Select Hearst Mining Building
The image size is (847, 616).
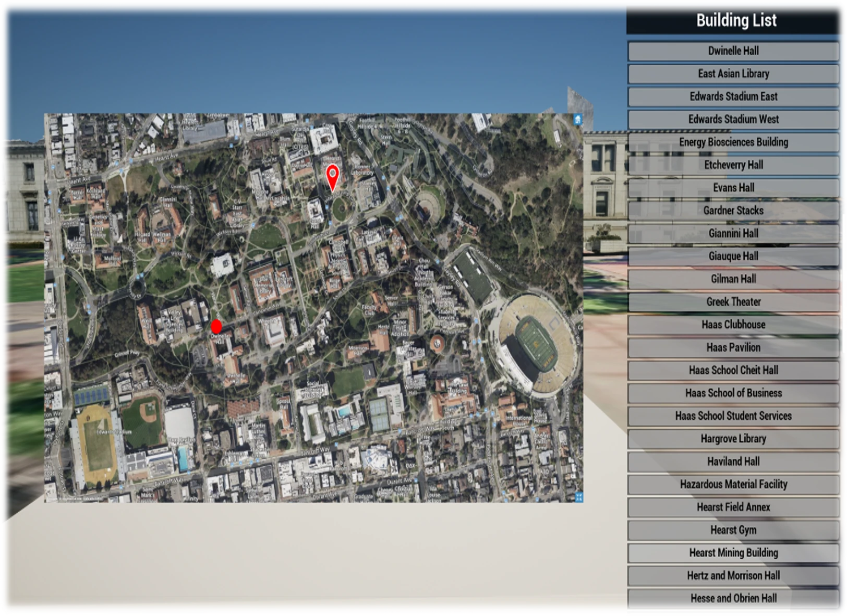pyautogui.click(x=733, y=553)
